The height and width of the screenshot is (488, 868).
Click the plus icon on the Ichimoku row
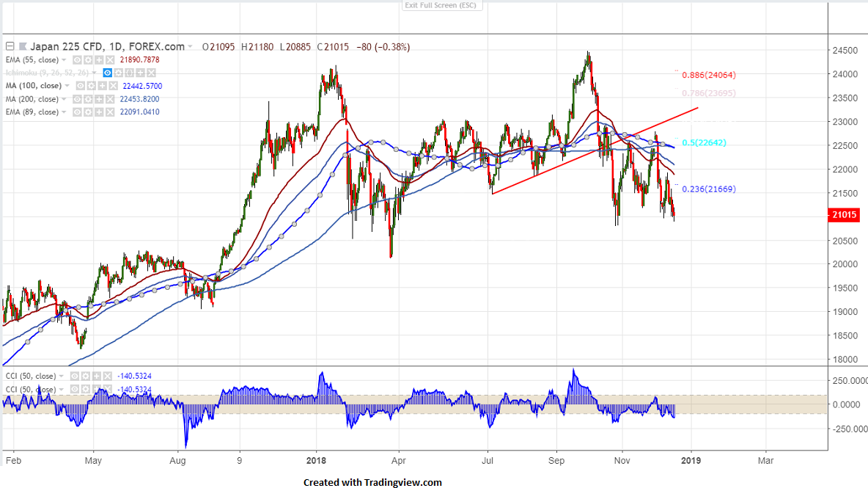pos(140,73)
